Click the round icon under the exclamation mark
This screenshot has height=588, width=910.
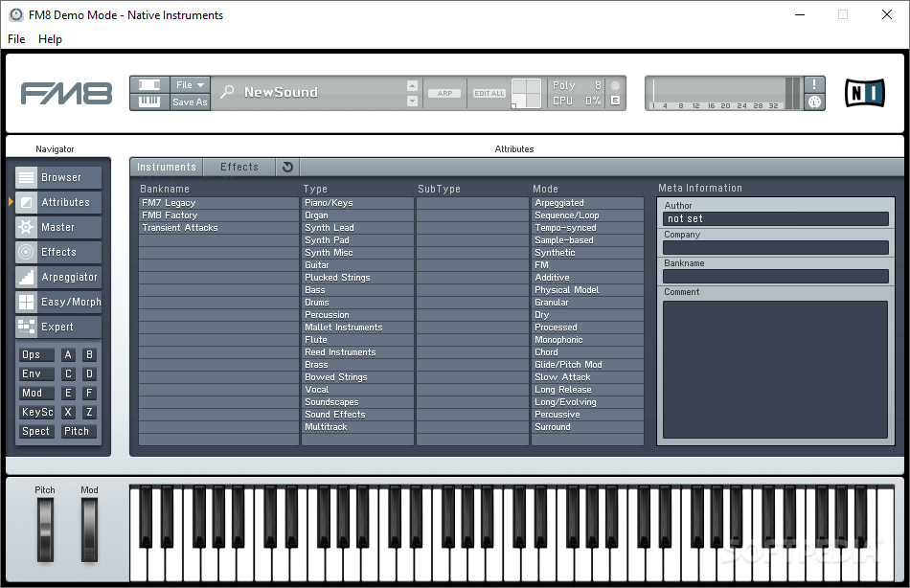coord(814,102)
